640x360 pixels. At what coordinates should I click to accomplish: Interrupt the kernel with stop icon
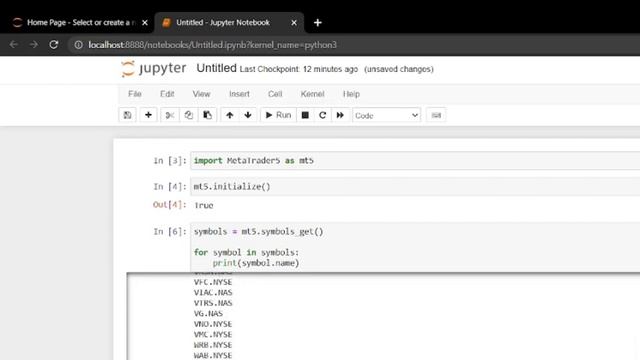pyautogui.click(x=305, y=115)
